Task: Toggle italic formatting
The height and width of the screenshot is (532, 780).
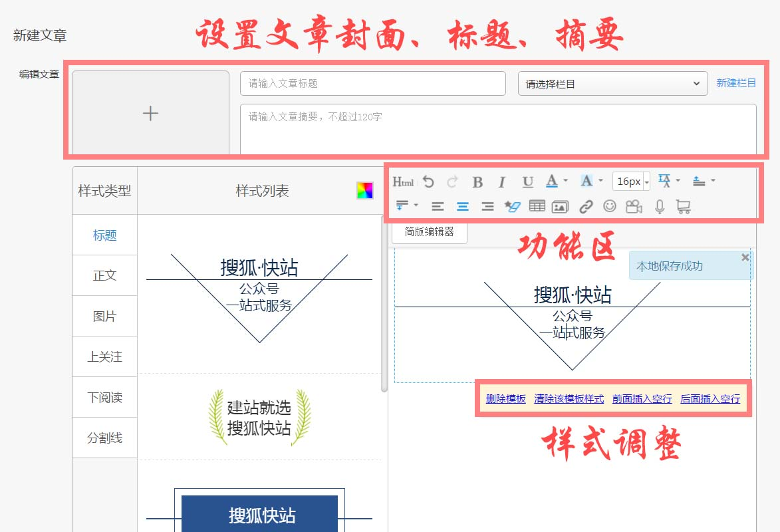Action: click(x=502, y=182)
